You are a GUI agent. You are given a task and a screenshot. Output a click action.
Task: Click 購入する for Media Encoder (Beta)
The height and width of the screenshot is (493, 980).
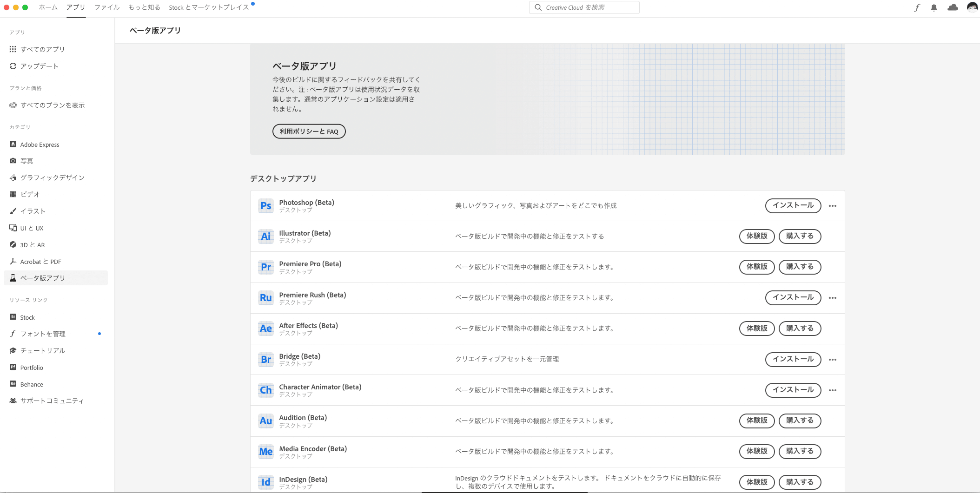(x=800, y=451)
